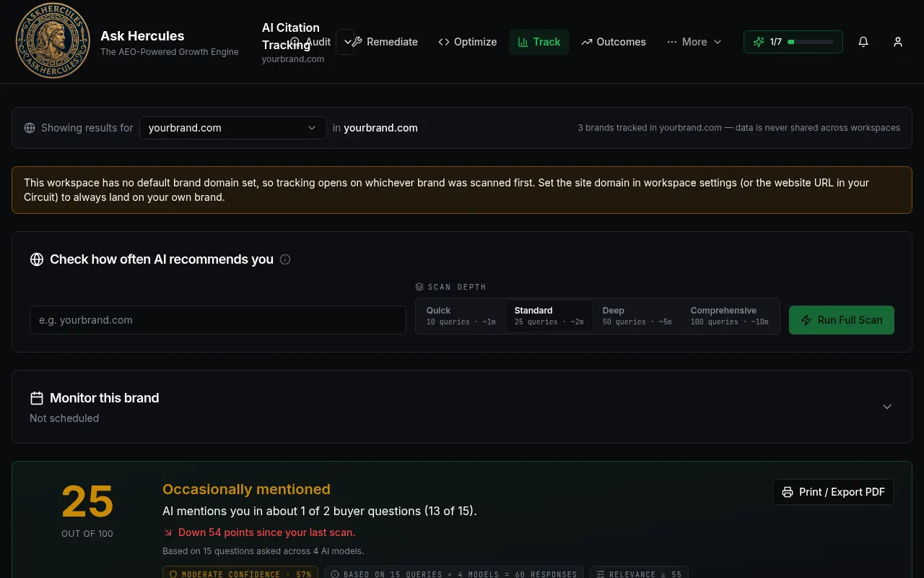Focus the 'e.g. yourbrand.com' domain input
The height and width of the screenshot is (578, 924).
pyautogui.click(x=218, y=320)
